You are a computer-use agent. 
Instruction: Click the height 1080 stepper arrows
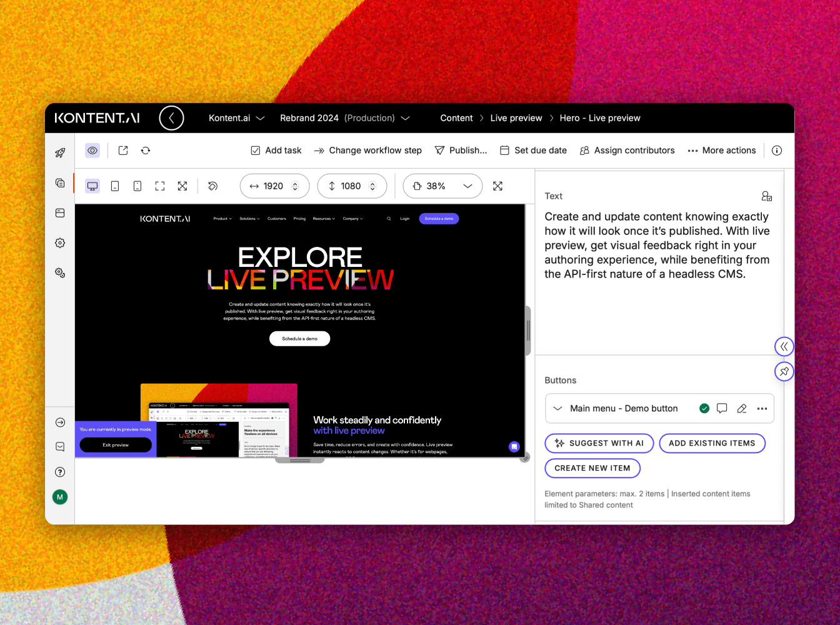372,186
